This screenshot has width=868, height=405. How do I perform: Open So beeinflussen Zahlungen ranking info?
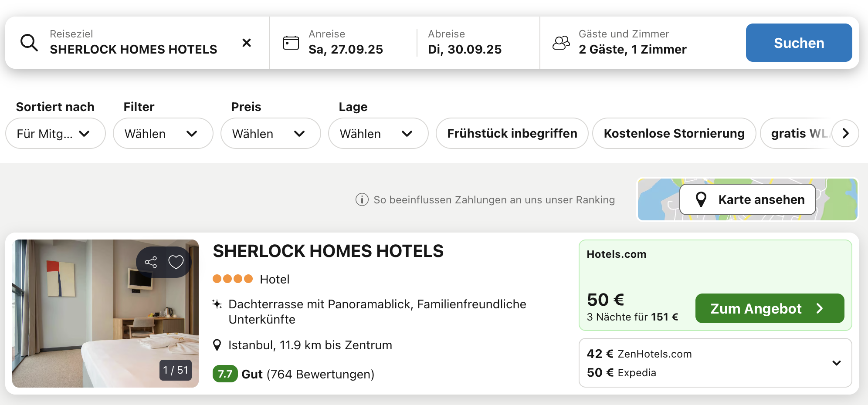[x=494, y=199]
